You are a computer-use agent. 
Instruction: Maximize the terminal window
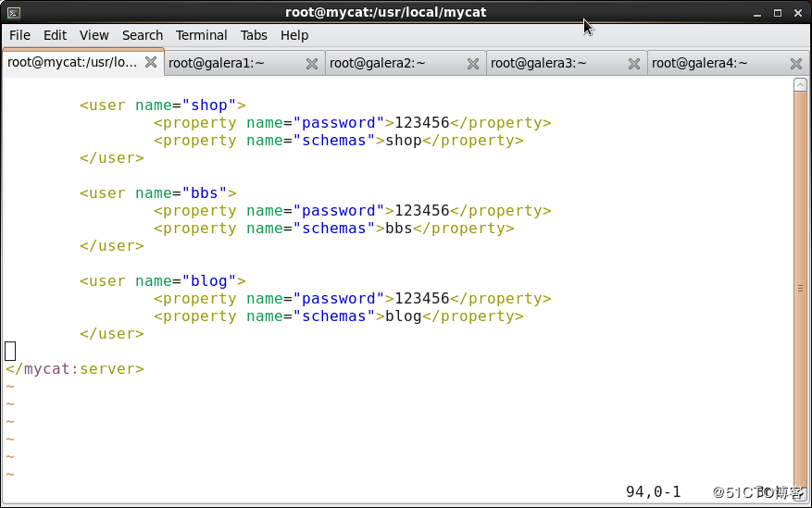778,14
